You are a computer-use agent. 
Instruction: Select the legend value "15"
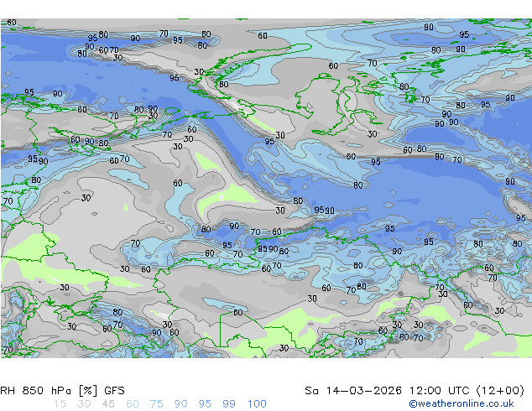[x=60, y=404]
